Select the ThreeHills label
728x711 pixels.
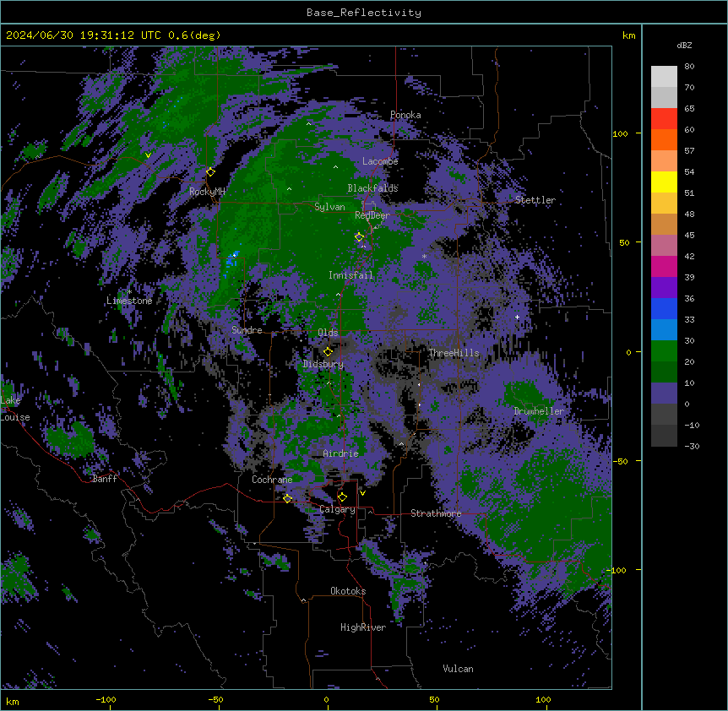tap(454, 353)
